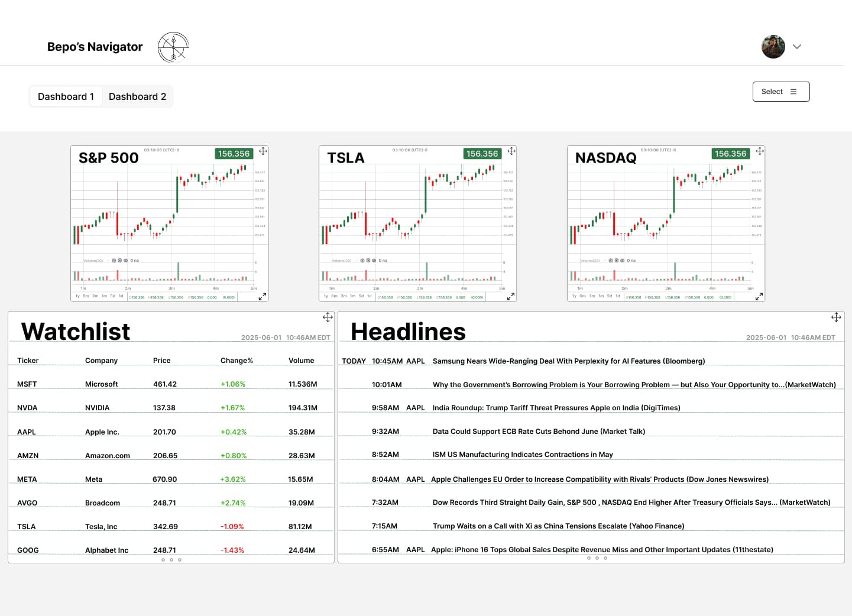Grab the move handle on TSLA chart
The image size is (852, 616).
[x=511, y=151]
